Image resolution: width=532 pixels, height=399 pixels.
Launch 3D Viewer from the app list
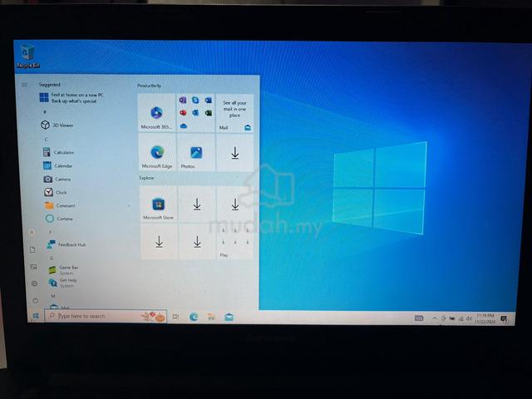[x=57, y=125]
